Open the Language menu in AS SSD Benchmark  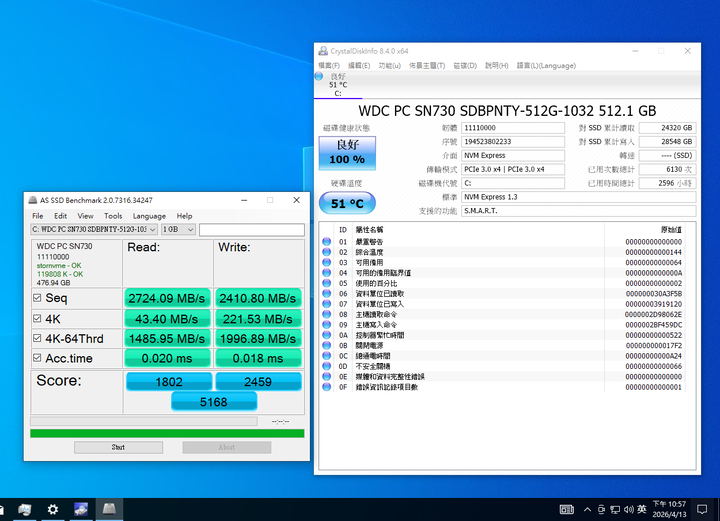[149, 216]
